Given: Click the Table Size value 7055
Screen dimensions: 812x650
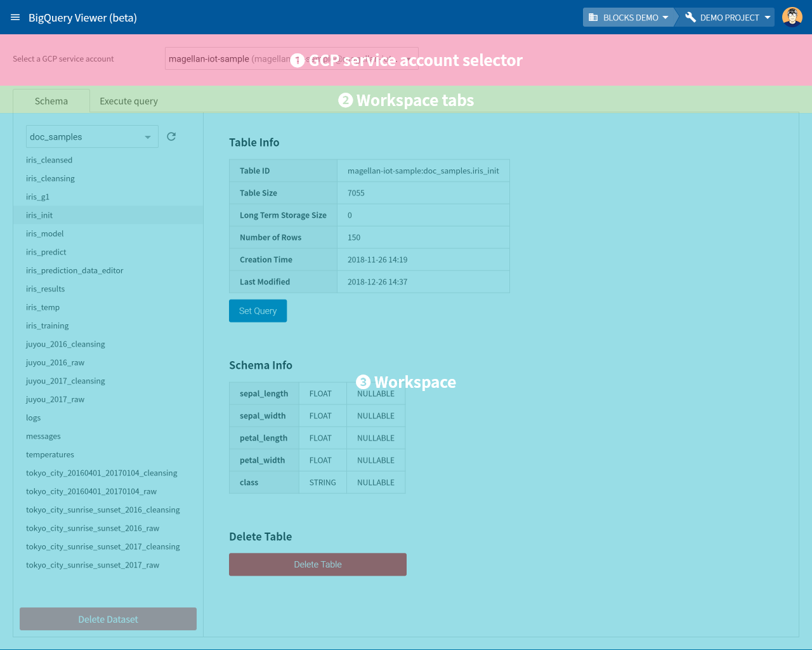Looking at the screenshot, I should tap(356, 193).
